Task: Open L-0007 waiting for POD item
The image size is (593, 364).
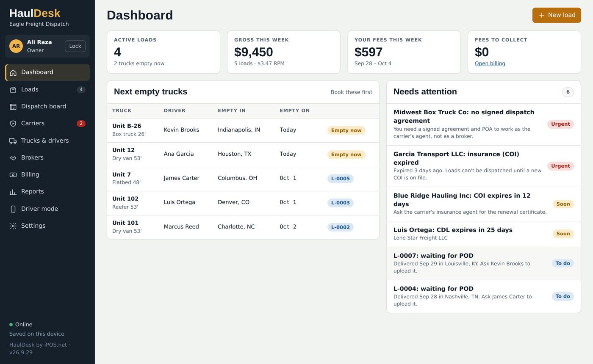Action: [x=483, y=263]
